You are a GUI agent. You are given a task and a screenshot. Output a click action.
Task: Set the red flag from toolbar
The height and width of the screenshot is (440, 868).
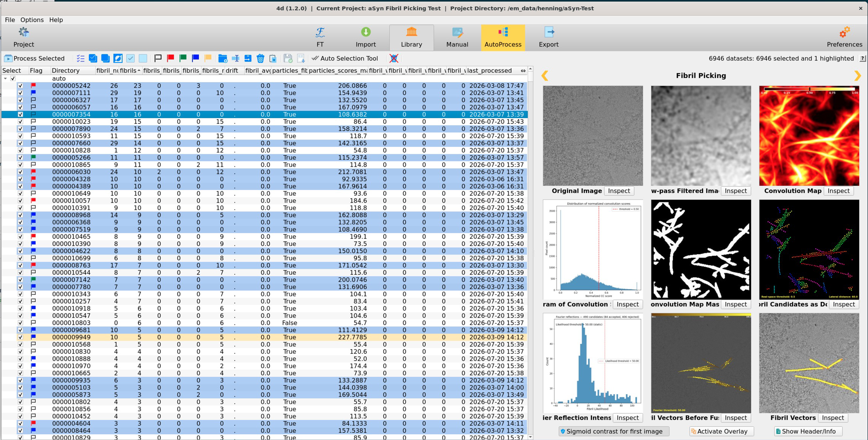(170, 58)
